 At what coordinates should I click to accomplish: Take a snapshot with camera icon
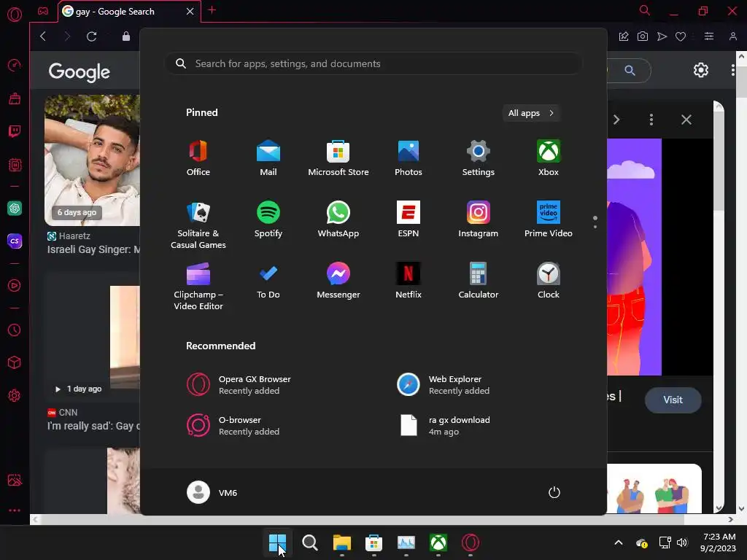click(x=643, y=36)
